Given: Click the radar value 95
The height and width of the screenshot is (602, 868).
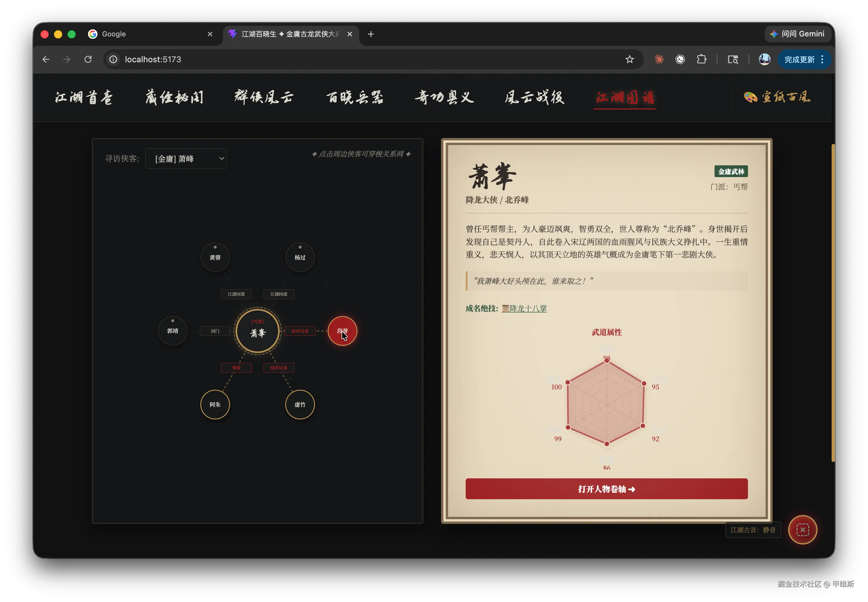Looking at the screenshot, I should (x=656, y=387).
